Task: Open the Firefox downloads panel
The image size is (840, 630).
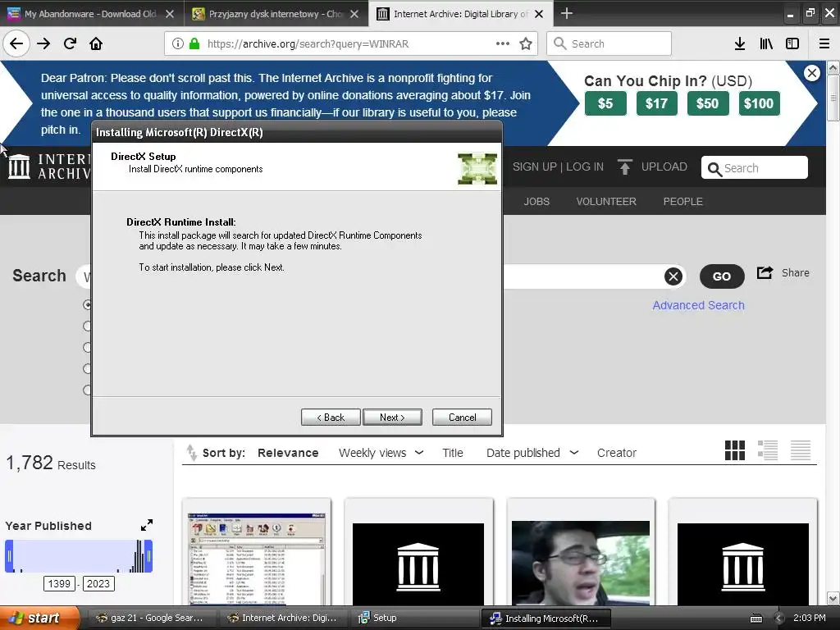Action: pyautogui.click(x=740, y=44)
